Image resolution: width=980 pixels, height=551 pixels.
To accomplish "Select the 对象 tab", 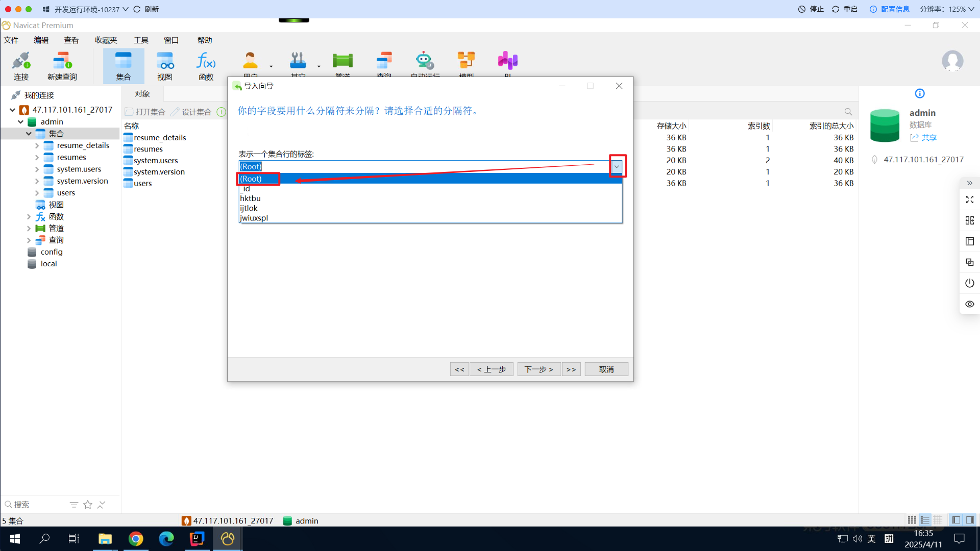I will (142, 94).
